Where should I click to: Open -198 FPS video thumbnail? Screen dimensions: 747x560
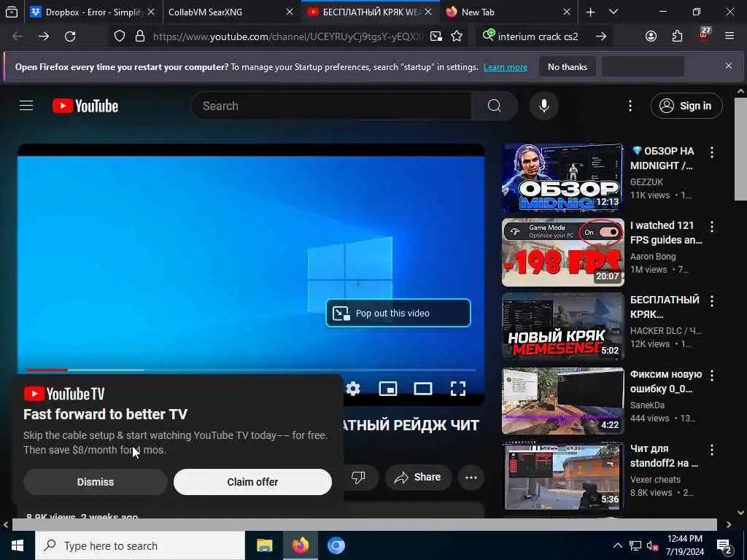coord(562,252)
